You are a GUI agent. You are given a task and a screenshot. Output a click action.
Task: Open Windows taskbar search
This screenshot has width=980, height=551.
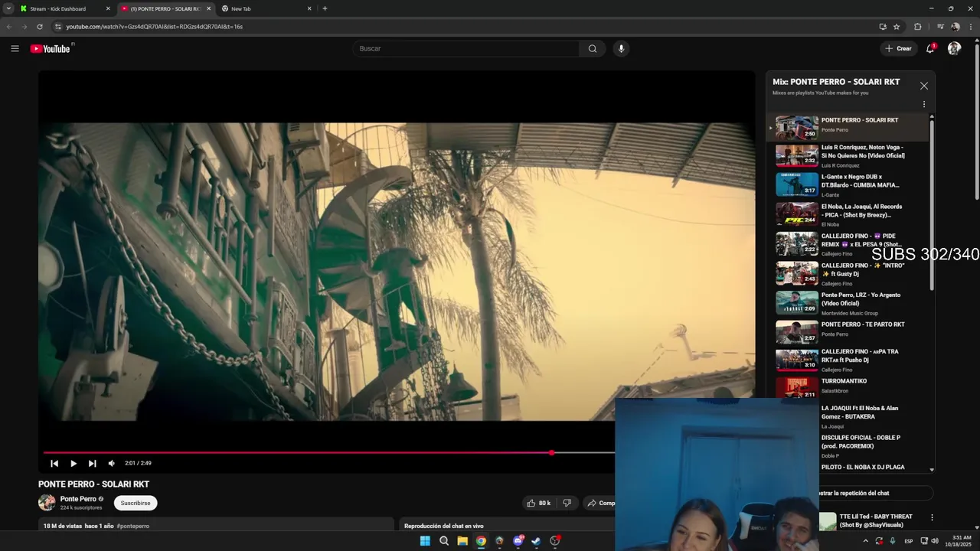click(444, 541)
